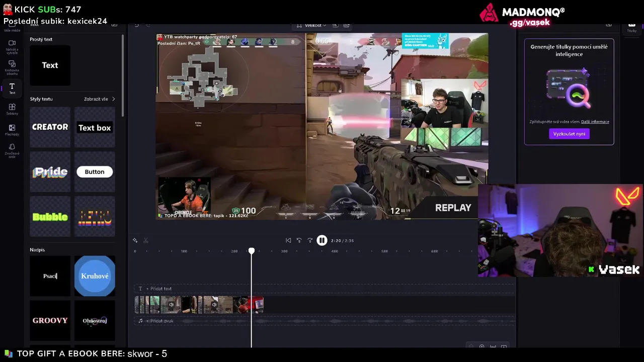The height and width of the screenshot is (362, 644).
Task: Open the Vše média sidebar section
Action: click(x=12, y=27)
